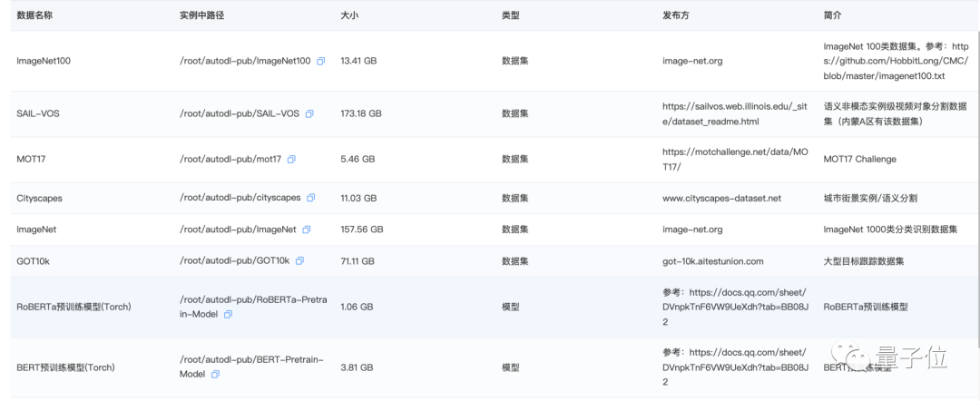The height and width of the screenshot is (401, 980).
Task: Click the 类型 column header
Action: pyautogui.click(x=510, y=16)
